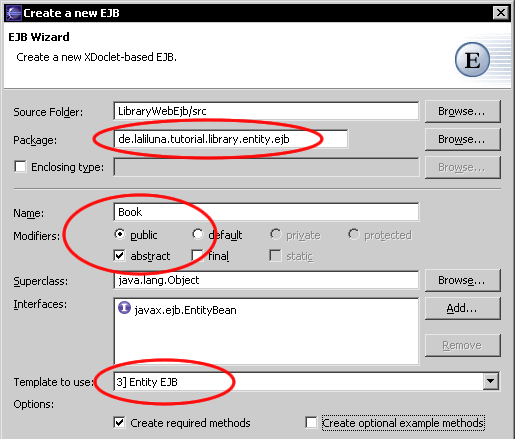The width and height of the screenshot is (515, 439).
Task: Click the Superclass field with java.lang.Object
Action: click(x=266, y=280)
